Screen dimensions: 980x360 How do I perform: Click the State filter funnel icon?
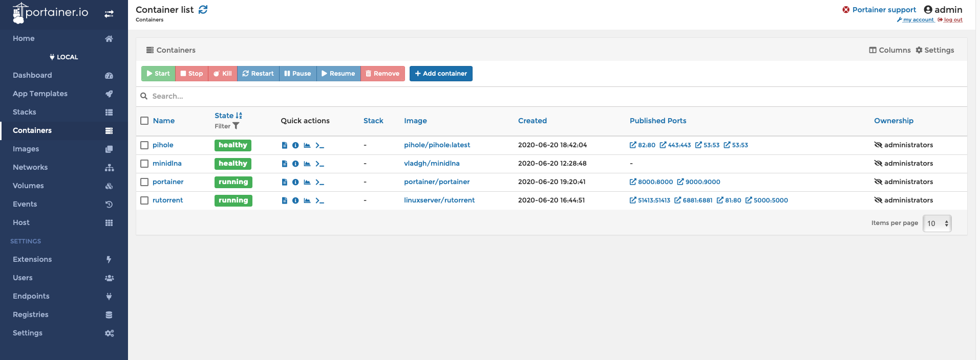(236, 126)
